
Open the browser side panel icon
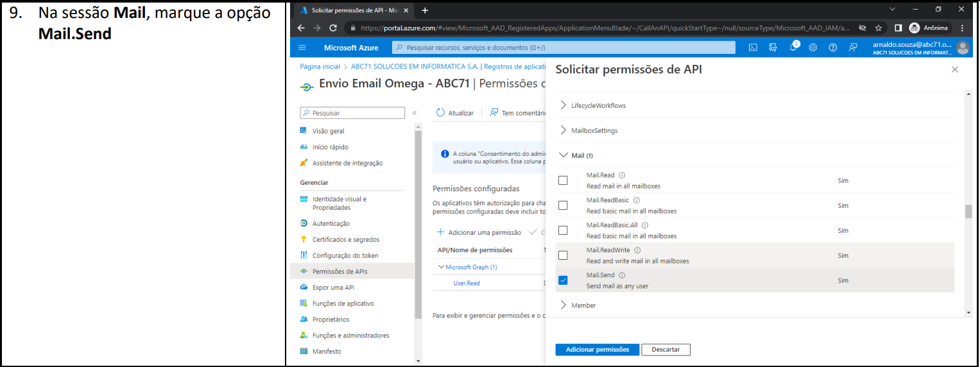[898, 28]
